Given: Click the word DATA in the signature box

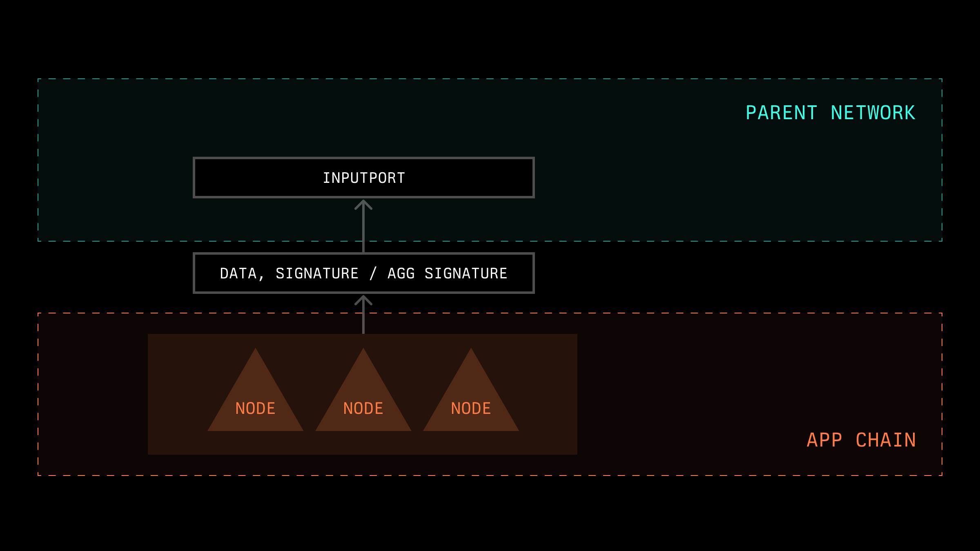Looking at the screenshot, I should click(238, 273).
